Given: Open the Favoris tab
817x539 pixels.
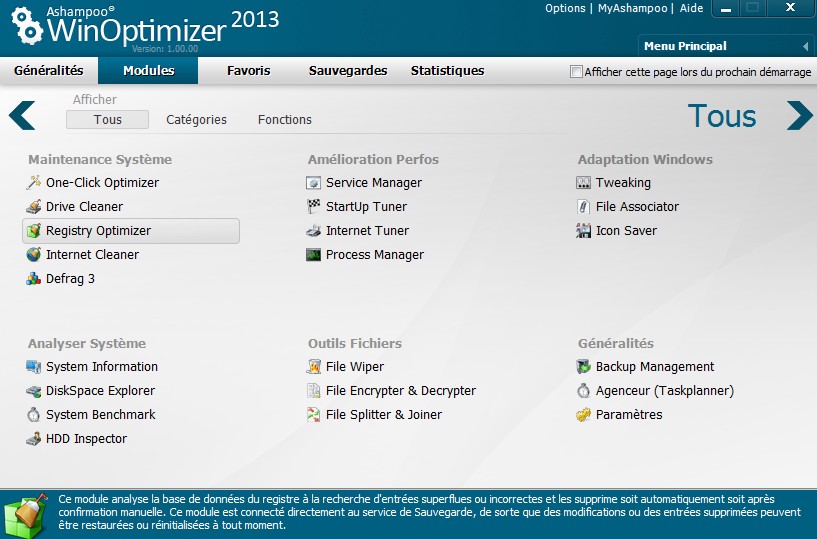Looking at the screenshot, I should pyautogui.click(x=249, y=70).
